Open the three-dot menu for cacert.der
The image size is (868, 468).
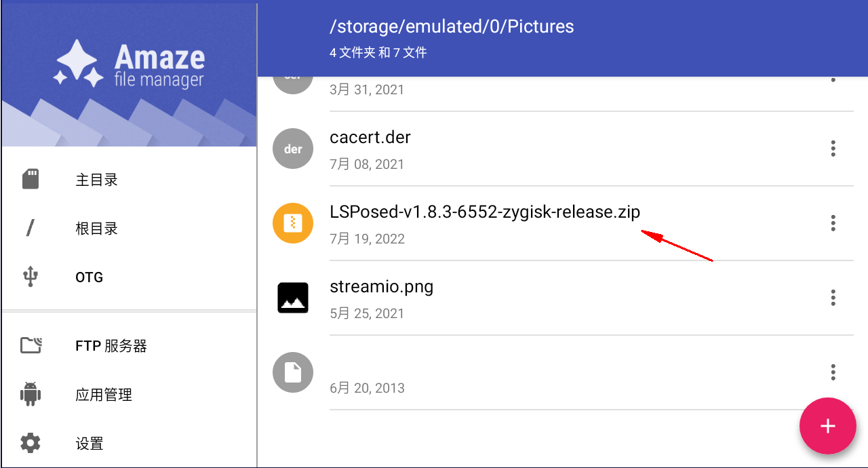pyautogui.click(x=833, y=149)
